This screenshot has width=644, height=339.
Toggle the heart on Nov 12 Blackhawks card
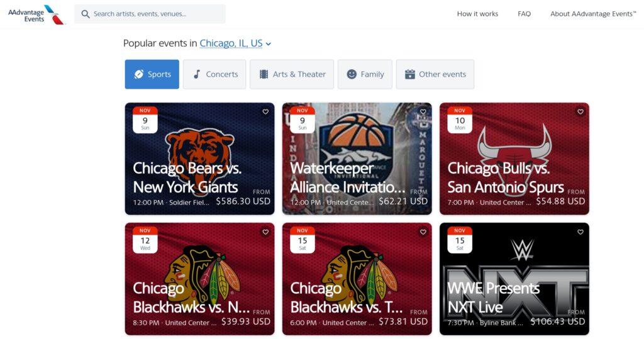tap(265, 232)
